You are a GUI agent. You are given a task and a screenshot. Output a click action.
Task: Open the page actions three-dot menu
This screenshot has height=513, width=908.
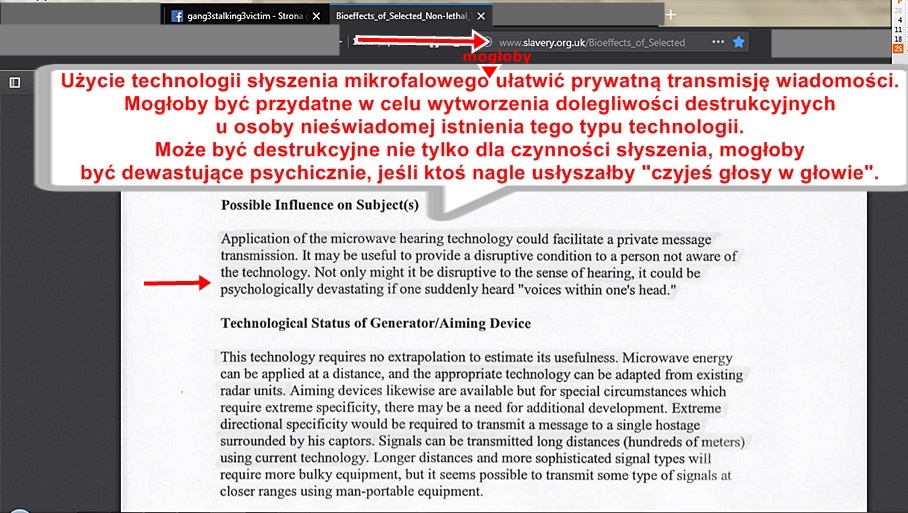718,42
